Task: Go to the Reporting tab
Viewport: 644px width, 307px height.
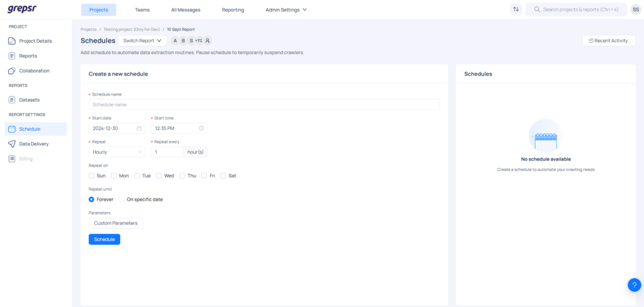Action: pyautogui.click(x=233, y=9)
